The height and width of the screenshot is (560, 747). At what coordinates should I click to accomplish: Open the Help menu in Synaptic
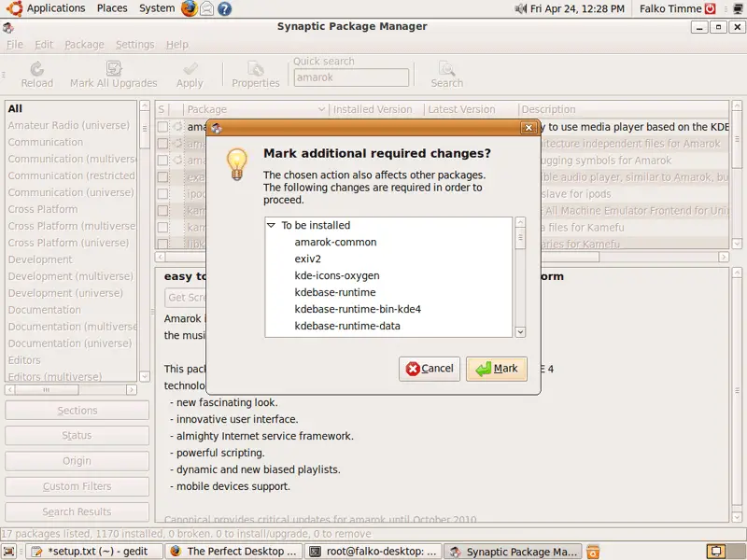click(x=177, y=44)
